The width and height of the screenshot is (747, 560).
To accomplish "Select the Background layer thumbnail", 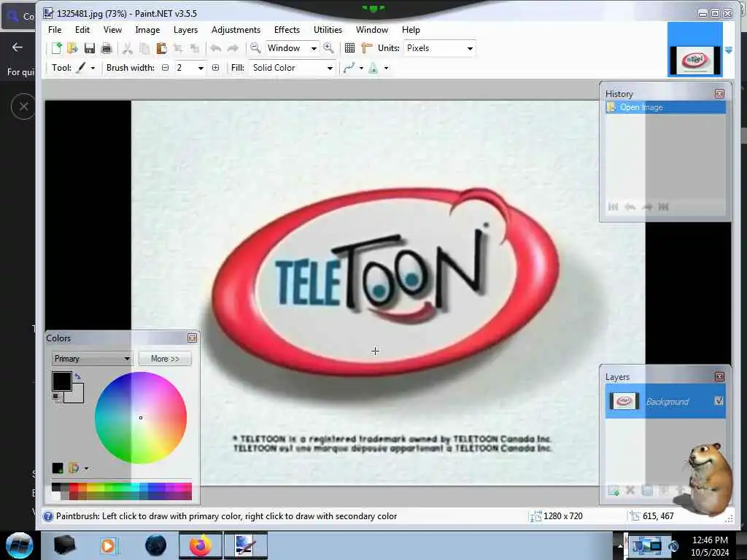I will point(624,401).
